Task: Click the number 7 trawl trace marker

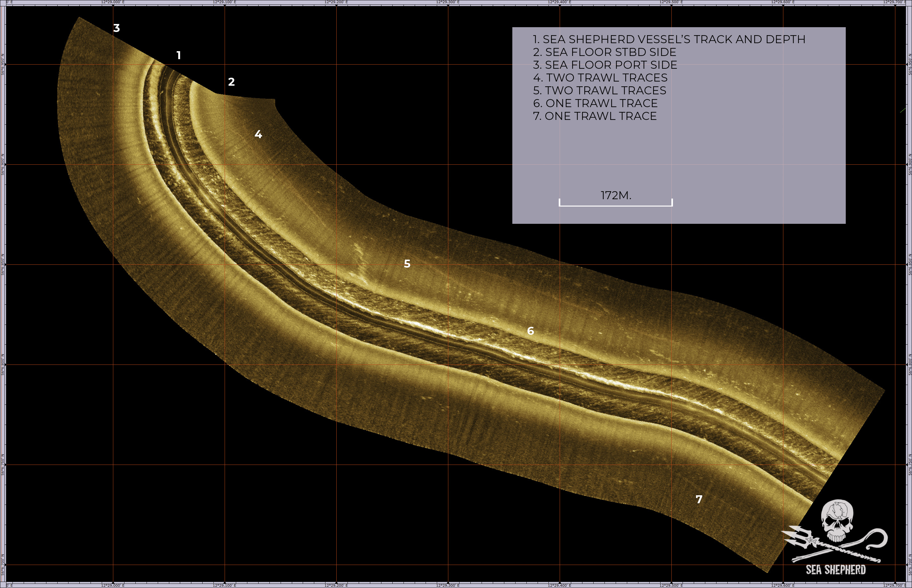Action: tap(699, 499)
